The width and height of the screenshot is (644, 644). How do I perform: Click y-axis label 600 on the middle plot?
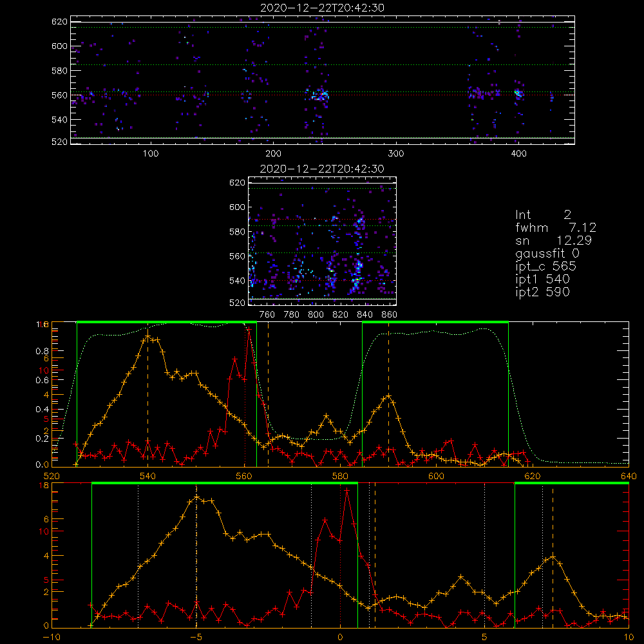(237, 207)
